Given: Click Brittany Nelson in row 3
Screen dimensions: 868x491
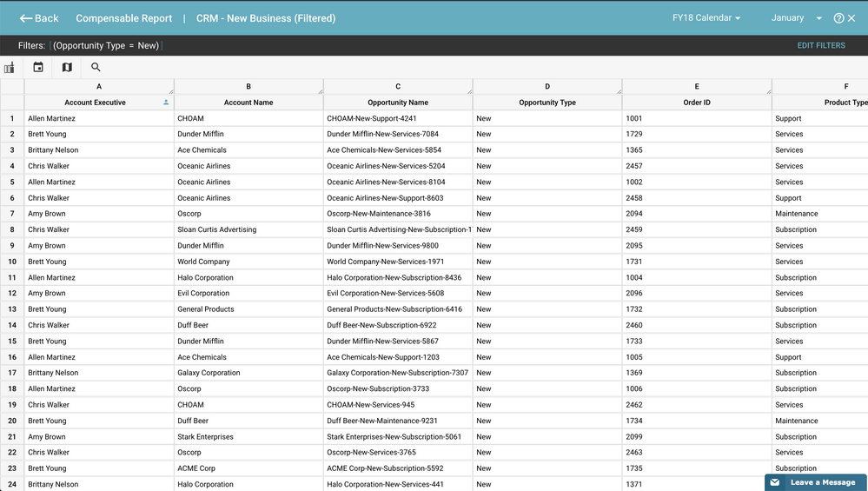Looking at the screenshot, I should tap(99, 150).
